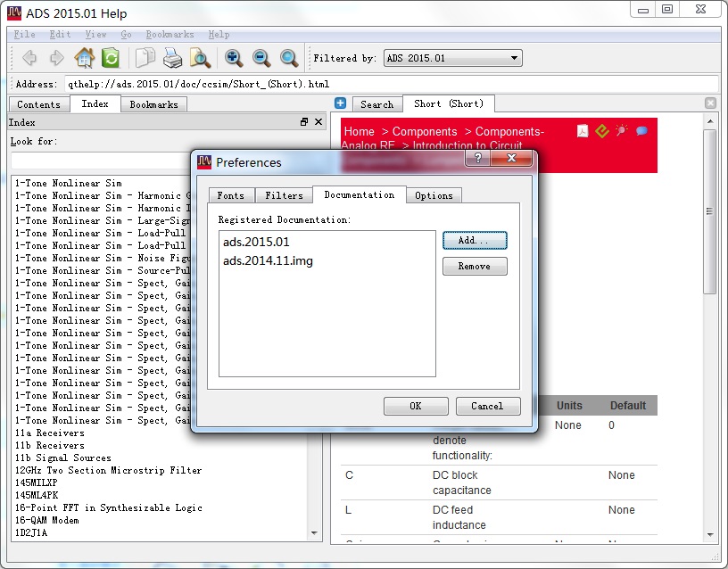
Task: Close the Preferences dialog with X
Action: 511,158
